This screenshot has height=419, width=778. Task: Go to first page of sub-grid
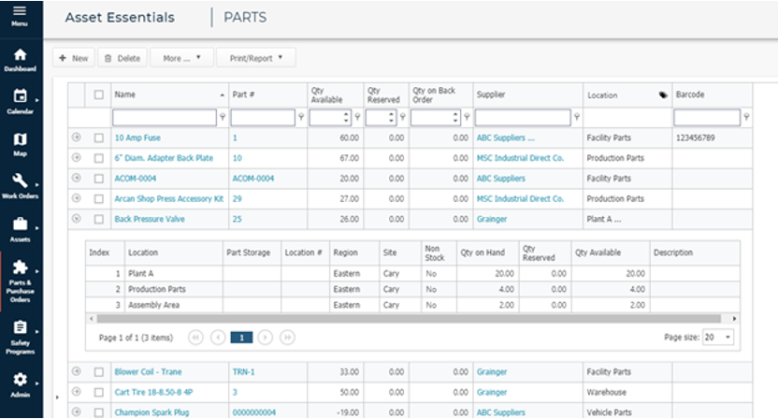pos(195,338)
